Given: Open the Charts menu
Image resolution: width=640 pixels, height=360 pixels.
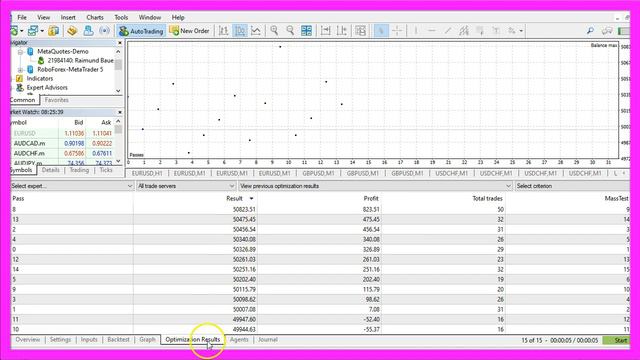Looking at the screenshot, I should 95,18.
